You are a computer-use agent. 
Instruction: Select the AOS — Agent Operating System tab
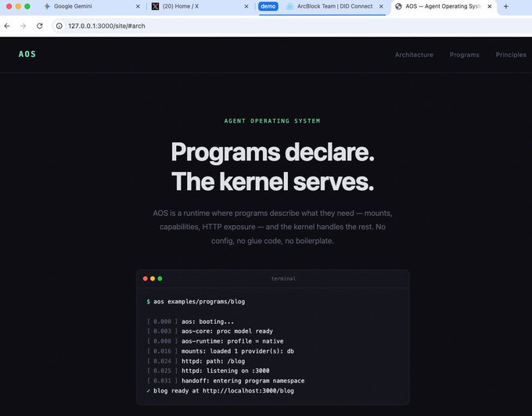[x=443, y=6]
